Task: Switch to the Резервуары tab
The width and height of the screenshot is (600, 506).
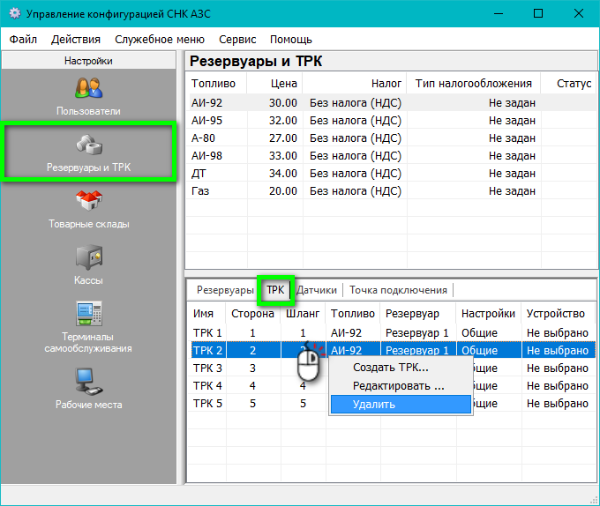Action: [224, 290]
